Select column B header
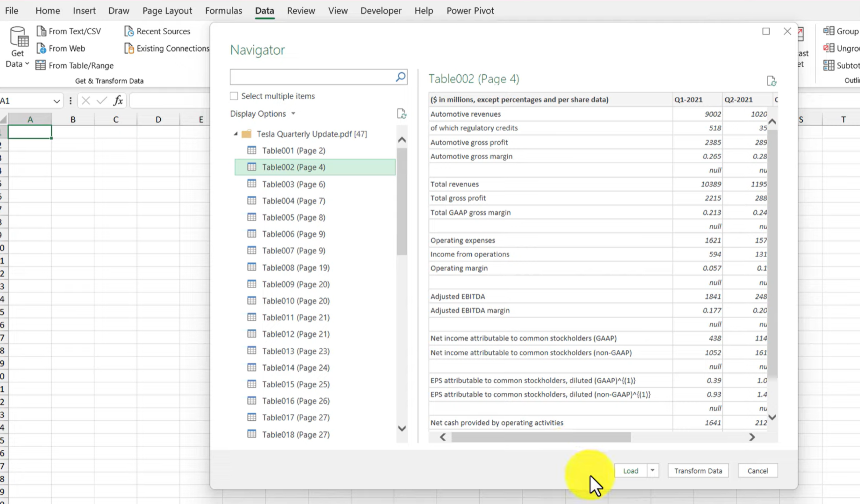 [x=73, y=119]
